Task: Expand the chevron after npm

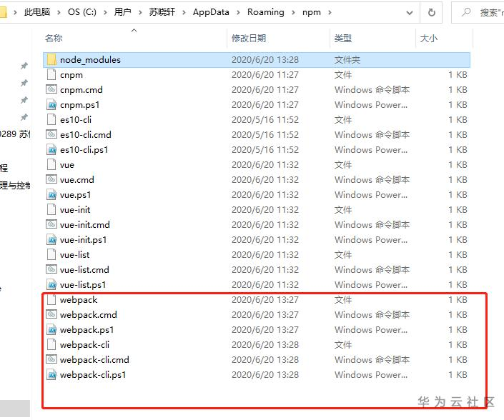Action: [x=330, y=13]
